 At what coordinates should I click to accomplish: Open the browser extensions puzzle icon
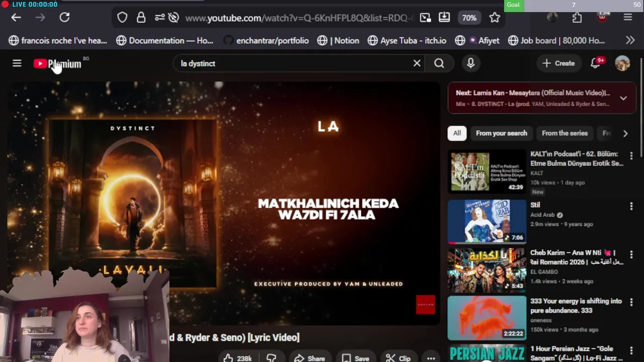(577, 18)
